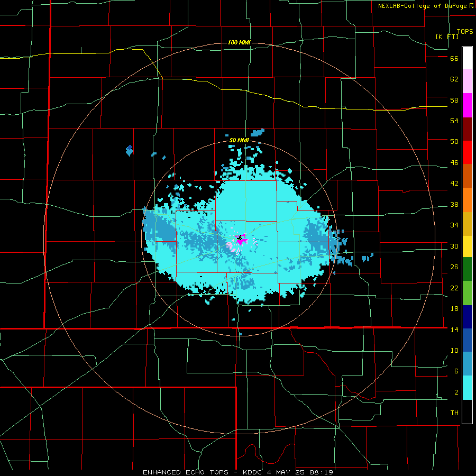Click the '26' legend value
This screenshot has height=476, width=476.
454,267
